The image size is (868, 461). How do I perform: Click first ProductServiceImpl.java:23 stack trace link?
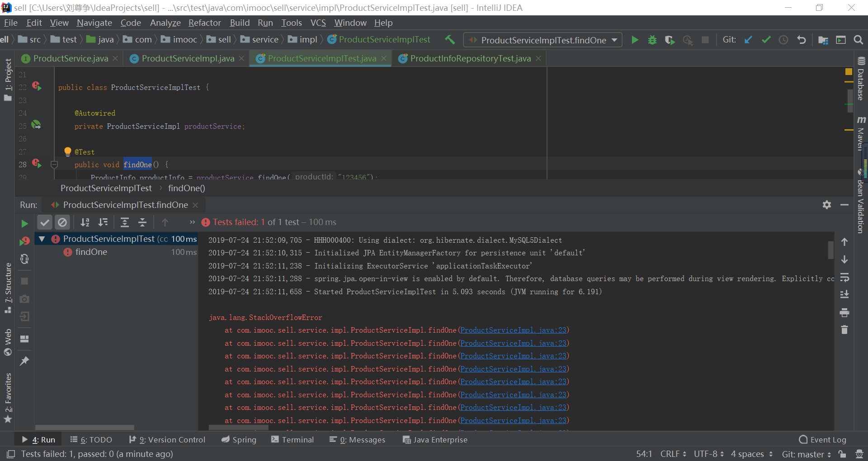(513, 330)
